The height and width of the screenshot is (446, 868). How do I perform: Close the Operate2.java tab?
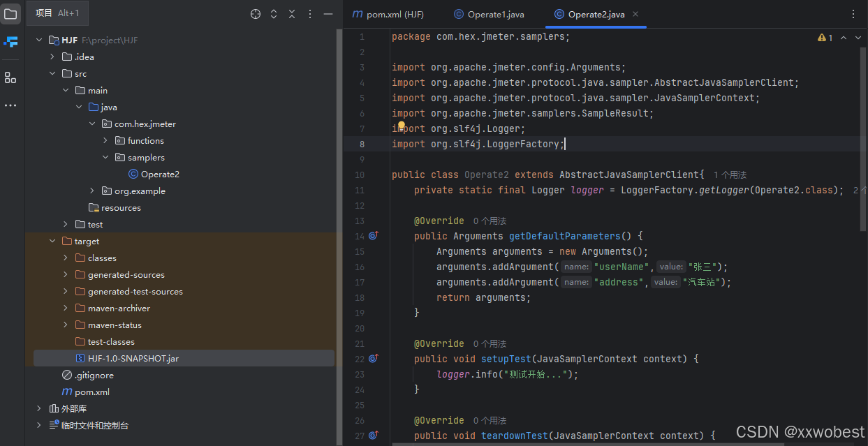pos(635,14)
